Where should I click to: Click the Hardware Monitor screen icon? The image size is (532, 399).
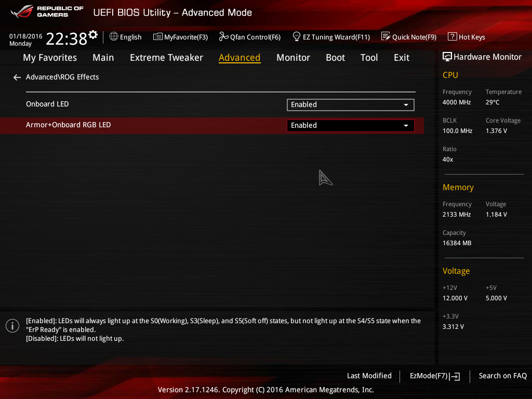(x=447, y=57)
